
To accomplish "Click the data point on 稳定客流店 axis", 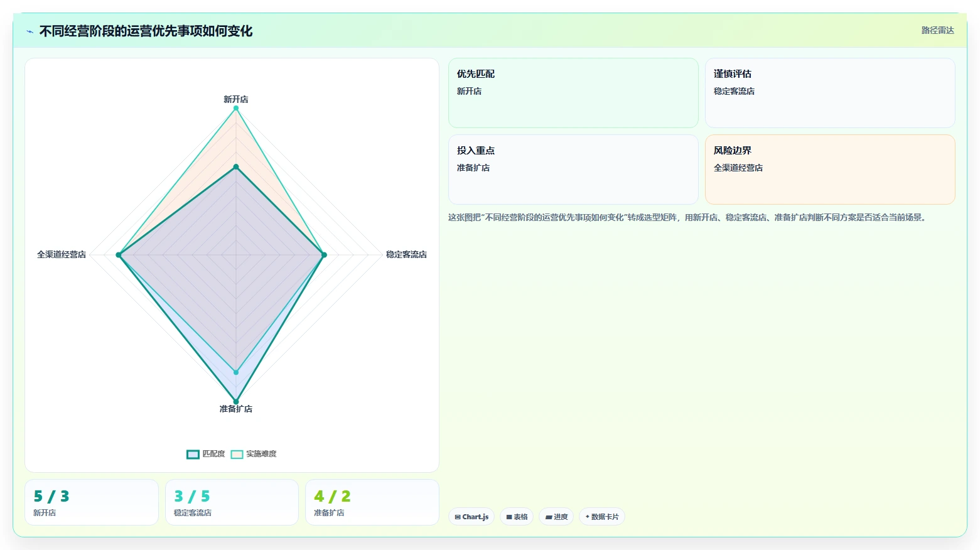I will click(x=324, y=255).
